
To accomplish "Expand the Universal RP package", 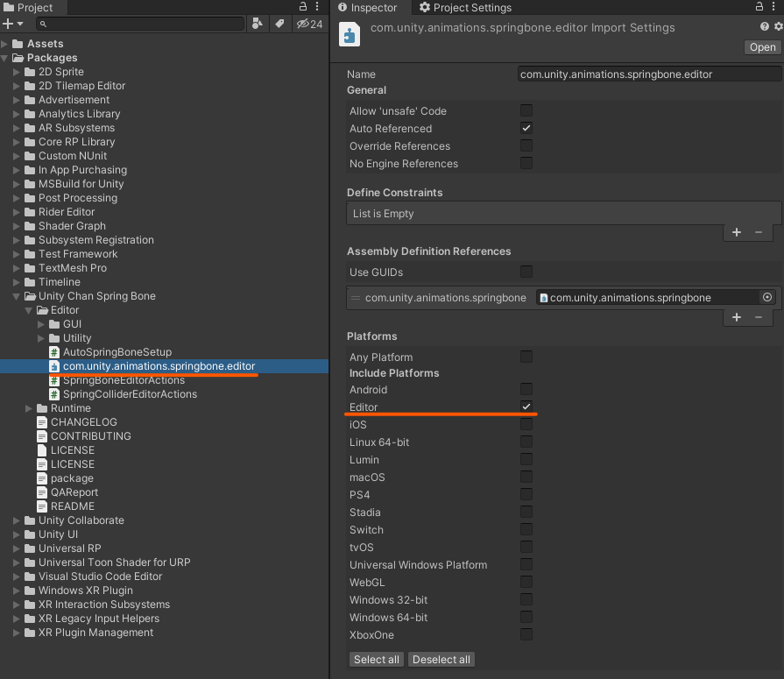I will pos(17,548).
